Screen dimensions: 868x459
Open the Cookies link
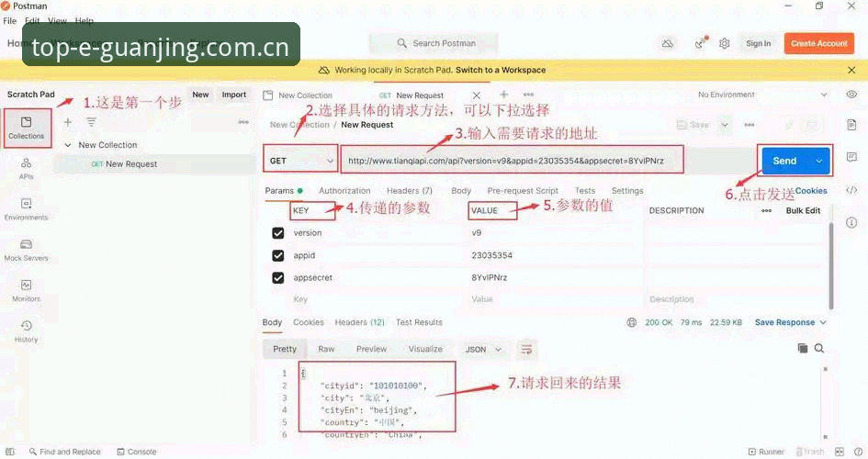(x=811, y=191)
